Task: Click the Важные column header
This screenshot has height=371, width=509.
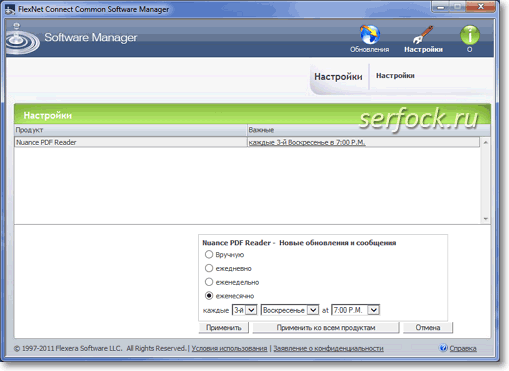Action: (x=369, y=130)
